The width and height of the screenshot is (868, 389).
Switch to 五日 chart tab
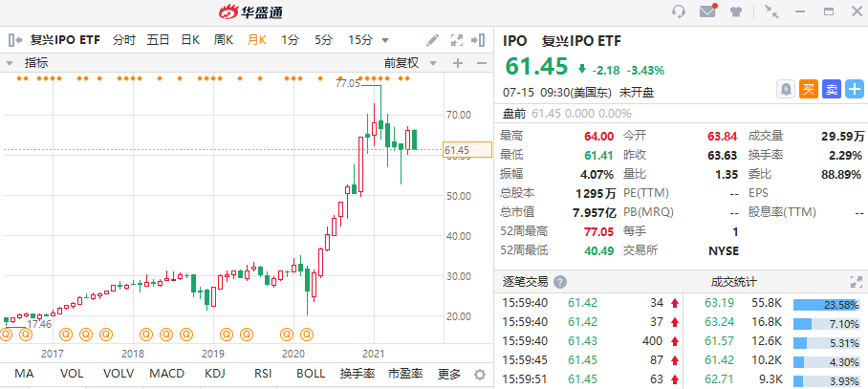tap(158, 40)
